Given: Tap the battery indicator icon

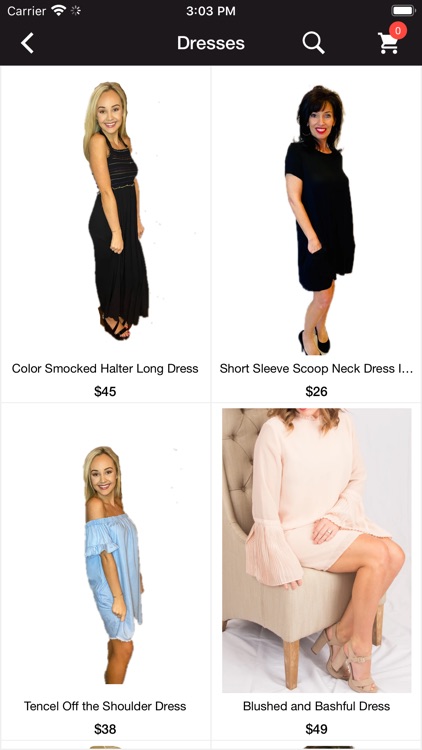Looking at the screenshot, I should (x=403, y=10).
